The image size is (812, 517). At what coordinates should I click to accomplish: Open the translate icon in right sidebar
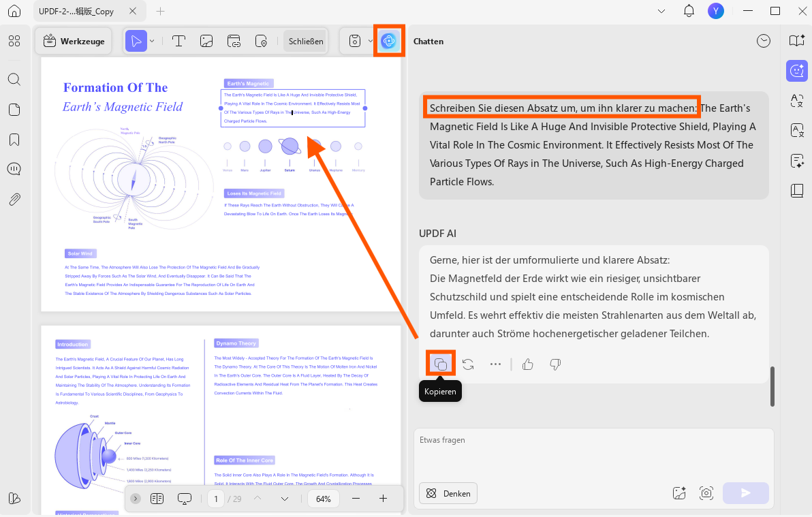click(797, 101)
